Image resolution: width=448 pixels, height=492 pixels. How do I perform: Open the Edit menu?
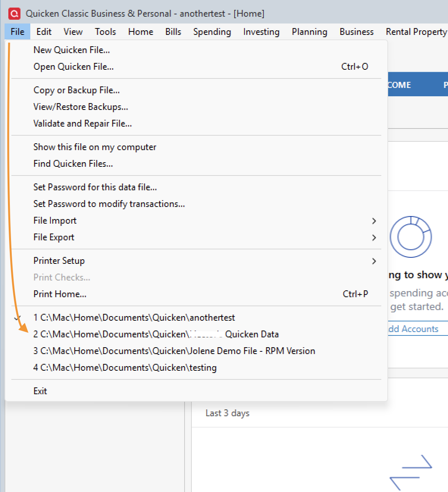tap(44, 32)
